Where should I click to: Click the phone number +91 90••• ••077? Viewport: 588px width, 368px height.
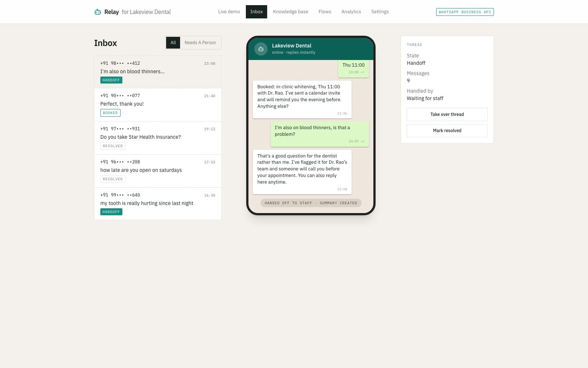click(x=120, y=96)
